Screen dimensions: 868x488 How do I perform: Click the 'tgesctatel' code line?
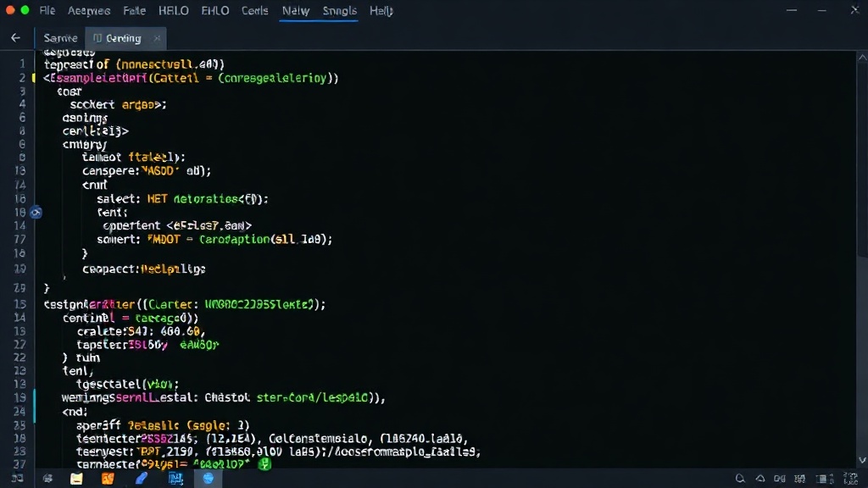(127, 384)
